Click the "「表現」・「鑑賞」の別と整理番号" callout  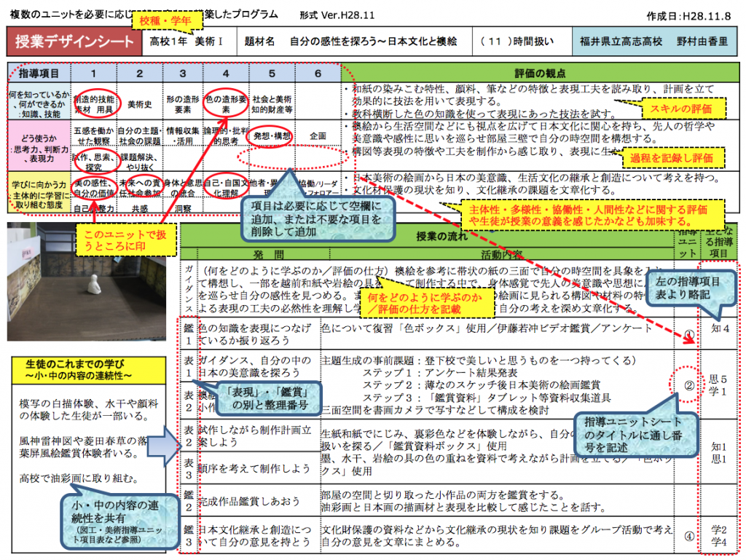270,398
